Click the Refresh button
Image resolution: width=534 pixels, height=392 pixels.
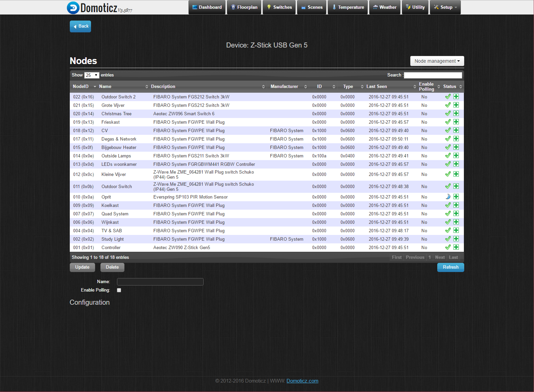[x=451, y=267]
